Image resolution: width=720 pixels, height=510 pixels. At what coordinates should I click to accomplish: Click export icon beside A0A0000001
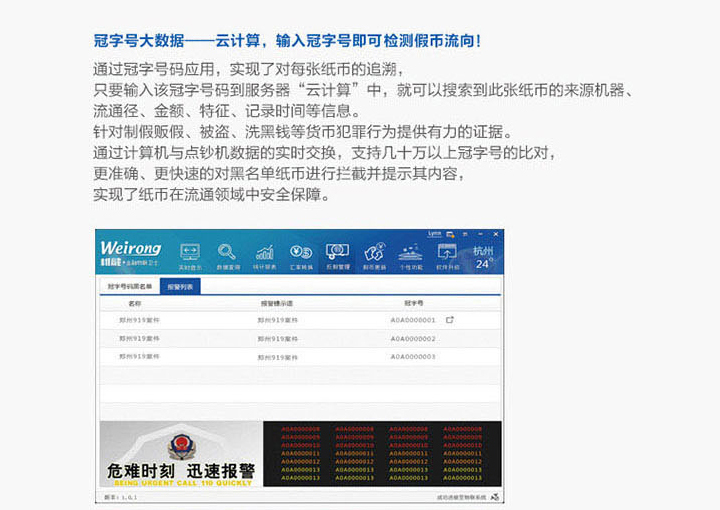click(450, 320)
